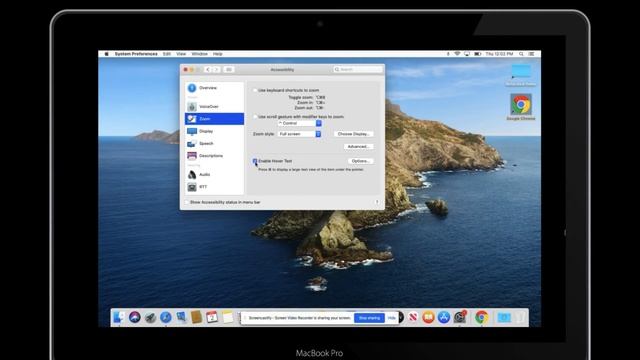Open the Edit menu
Viewport: 640px width, 360px height.
167,54
